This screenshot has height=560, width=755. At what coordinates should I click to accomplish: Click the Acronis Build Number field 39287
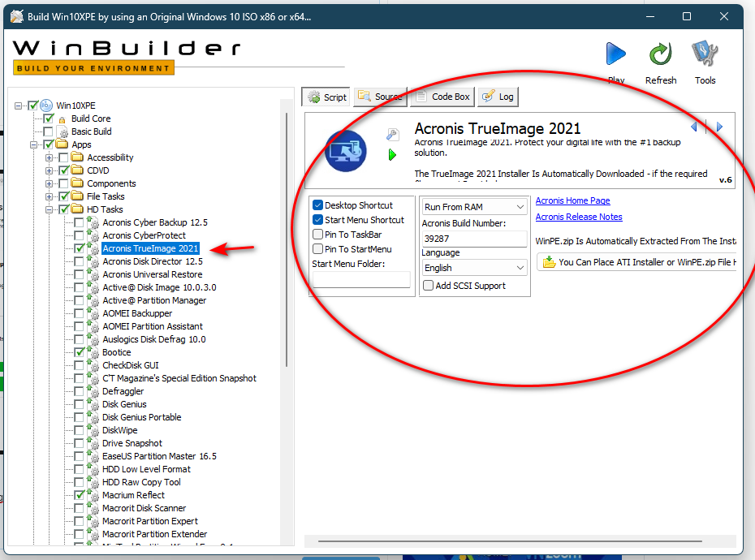click(x=474, y=239)
